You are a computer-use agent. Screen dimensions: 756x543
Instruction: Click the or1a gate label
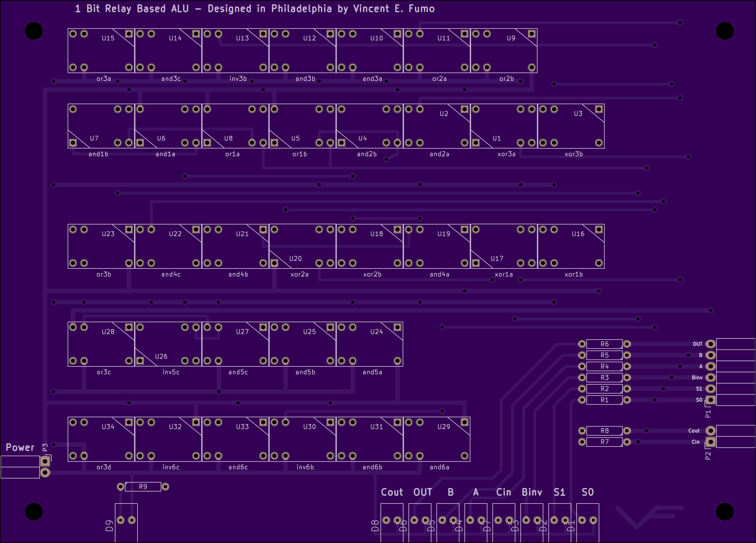pyautogui.click(x=232, y=154)
